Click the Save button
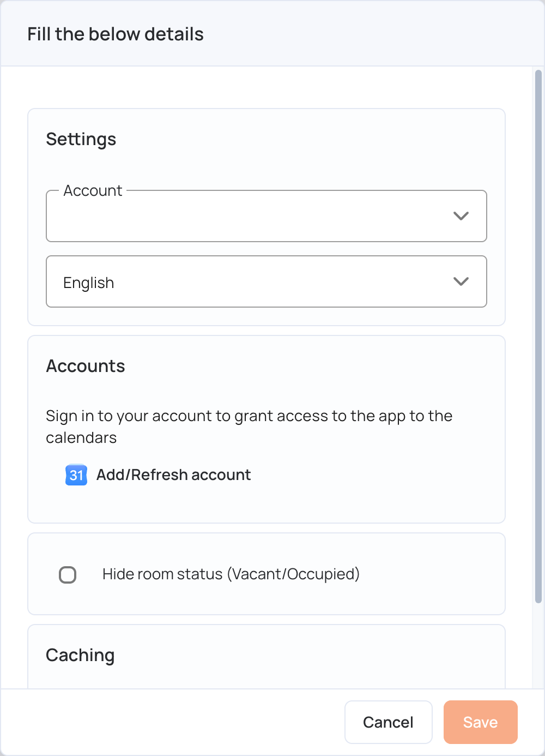The width and height of the screenshot is (545, 756). pos(481,722)
